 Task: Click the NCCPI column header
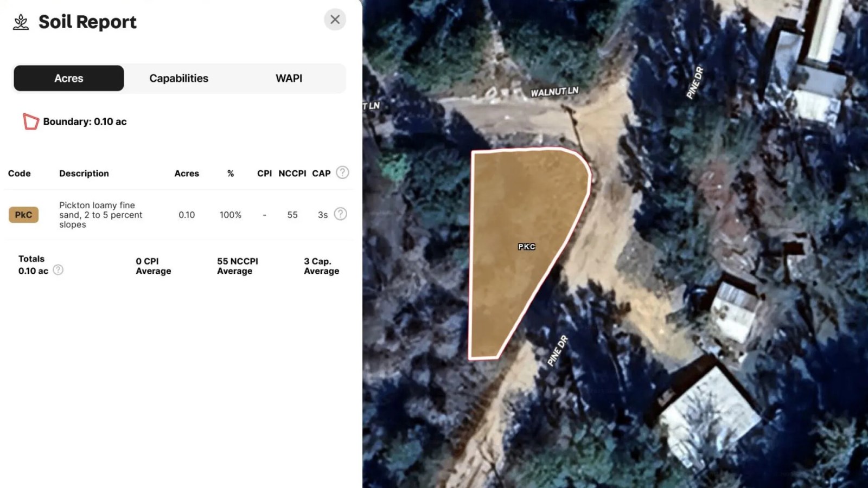(292, 174)
